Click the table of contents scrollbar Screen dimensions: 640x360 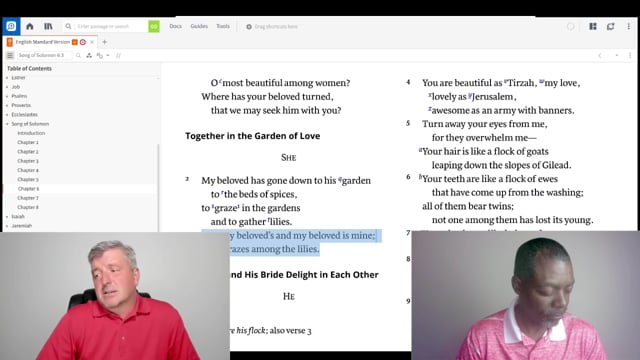coord(158,188)
